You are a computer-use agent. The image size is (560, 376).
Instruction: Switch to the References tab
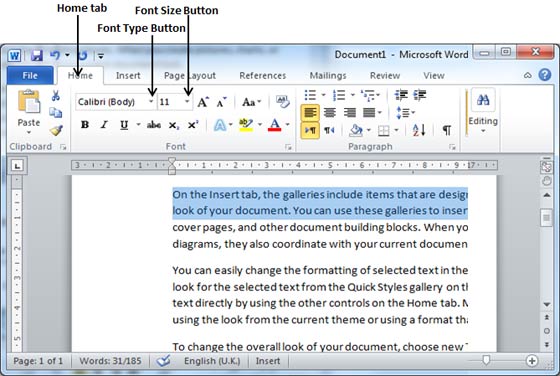coord(262,76)
